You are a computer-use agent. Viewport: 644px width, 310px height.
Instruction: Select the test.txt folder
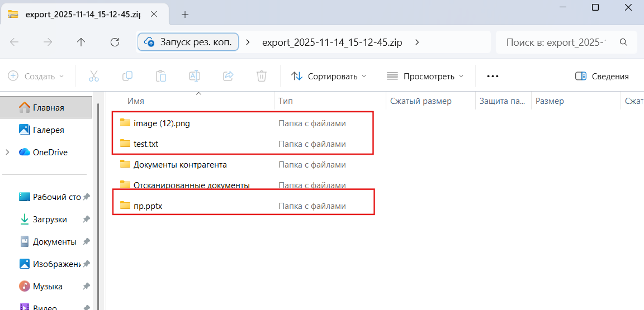coord(146,144)
